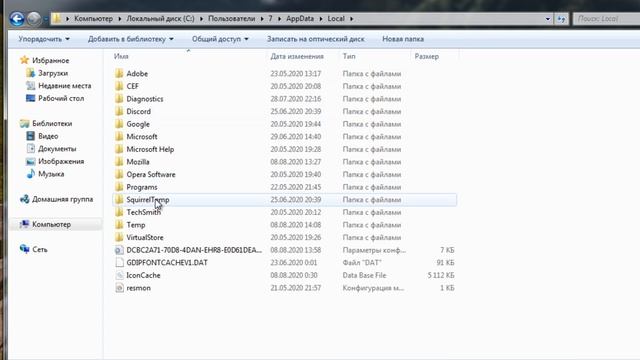Click the Back navigation arrow
Screen dimensions: 640x360
pyautogui.click(x=17, y=19)
